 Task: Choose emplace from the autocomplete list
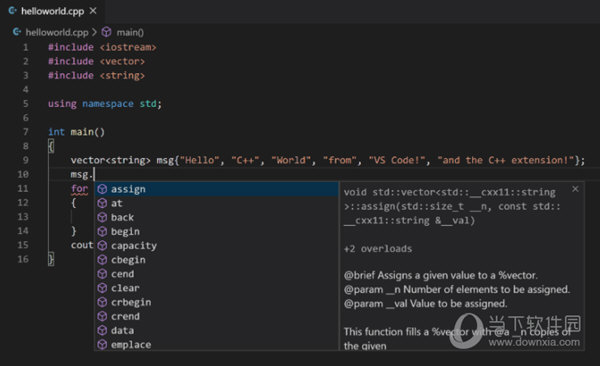tap(217, 344)
